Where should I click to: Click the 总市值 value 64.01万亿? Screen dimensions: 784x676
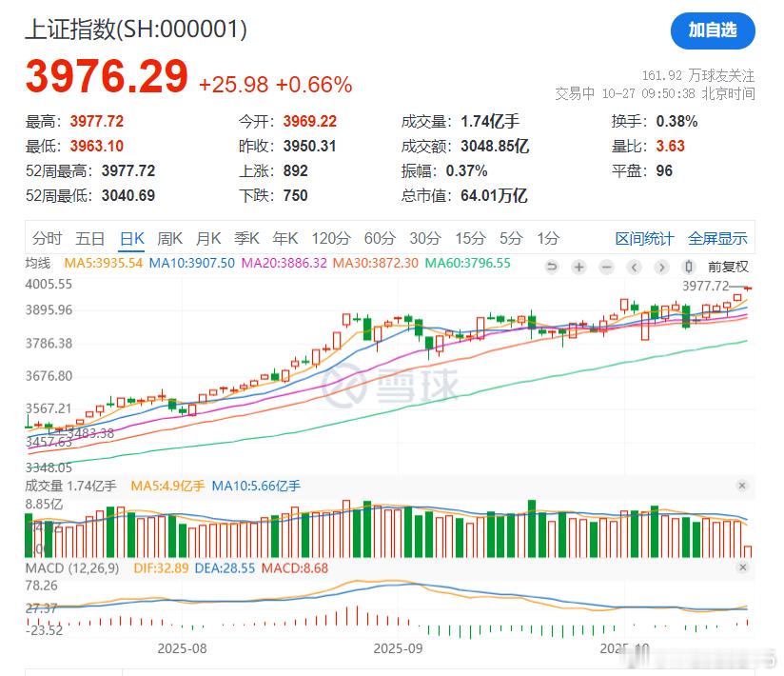coord(494,195)
